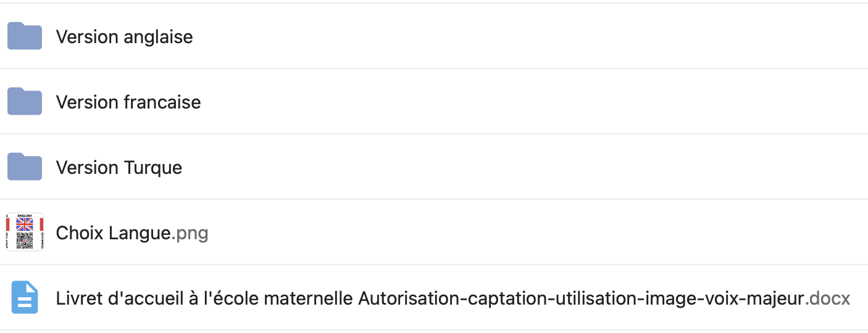Open the folder named Version anglaise

pos(125,37)
